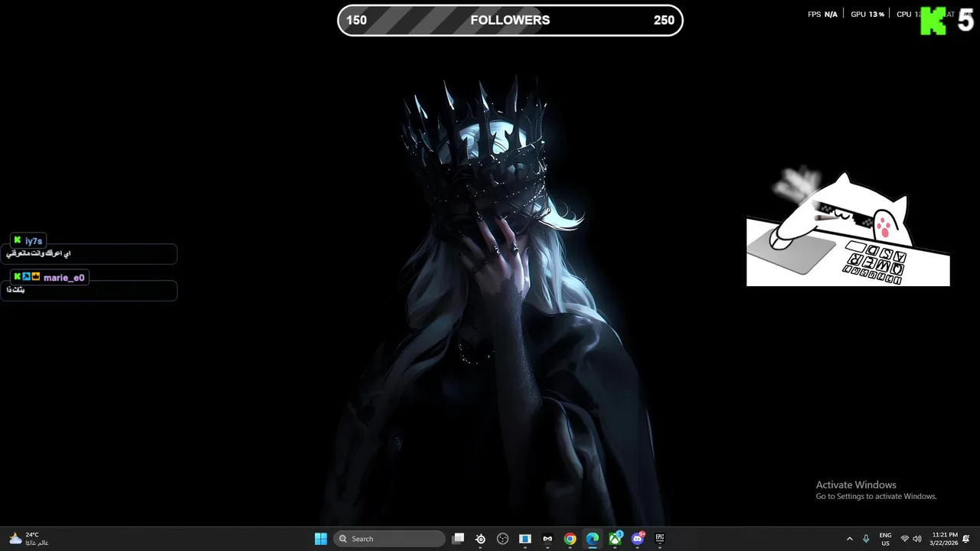980x551 pixels.
Task: Click the 250 followers goal value
Action: pos(664,21)
